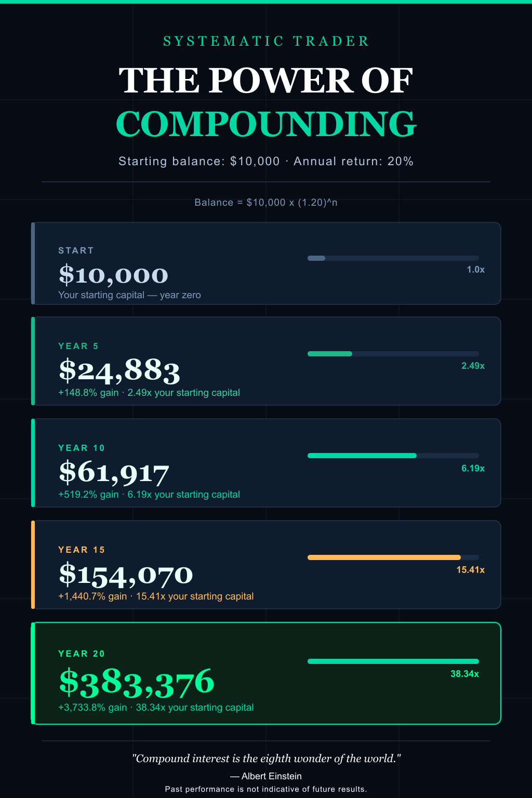Click the SYSTEMATIC TRADER header text

tap(266, 41)
